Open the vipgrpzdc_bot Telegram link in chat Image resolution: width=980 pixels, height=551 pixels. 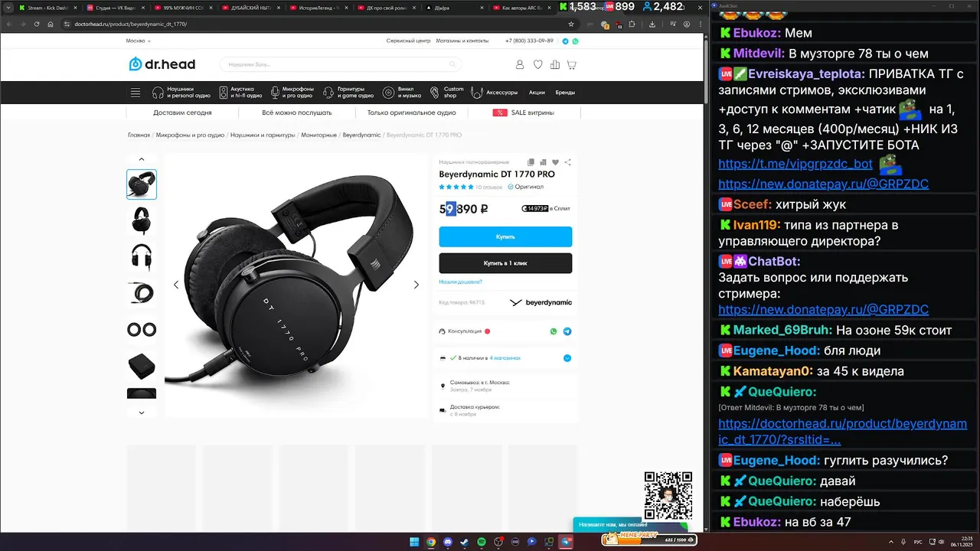point(795,164)
